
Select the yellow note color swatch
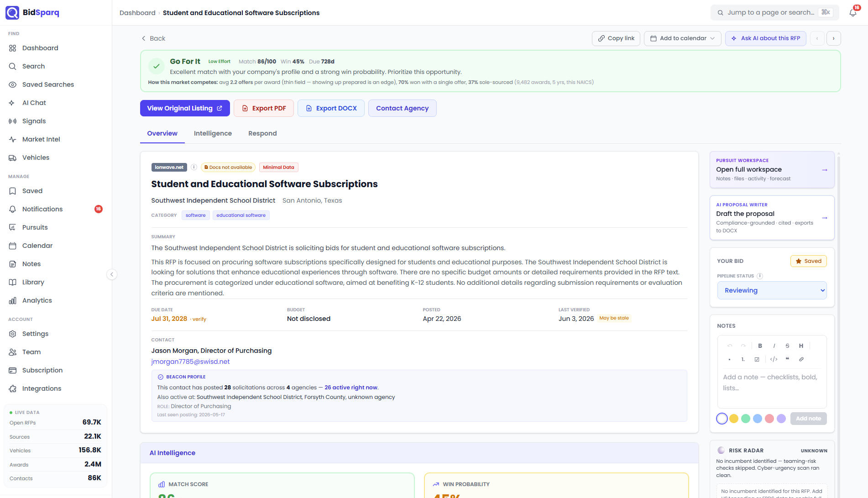[734, 419]
